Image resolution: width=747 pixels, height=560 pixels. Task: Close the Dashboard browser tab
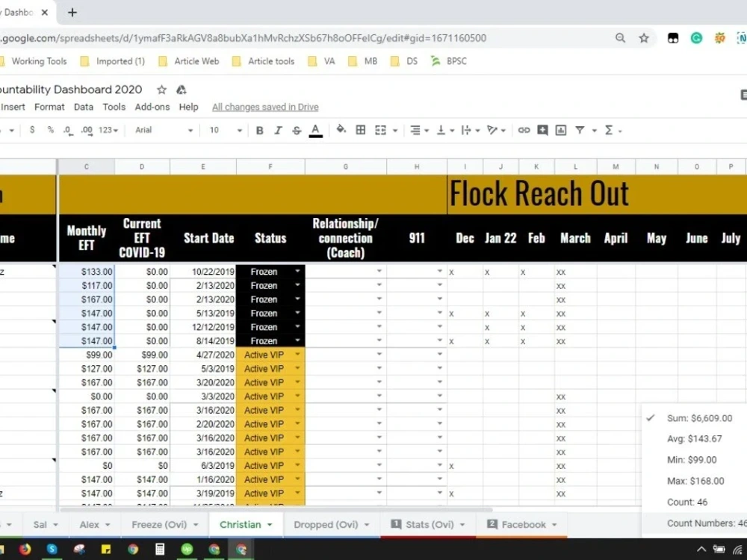[45, 13]
